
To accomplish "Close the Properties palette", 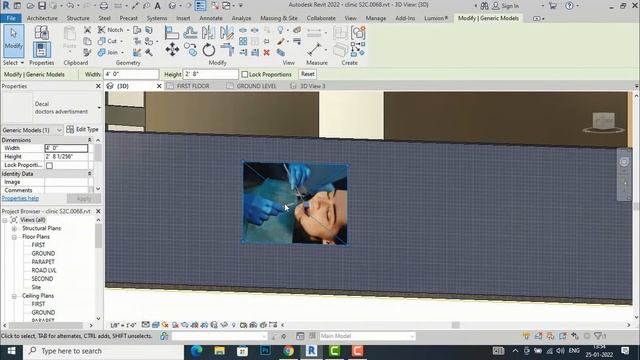I will [x=98, y=86].
